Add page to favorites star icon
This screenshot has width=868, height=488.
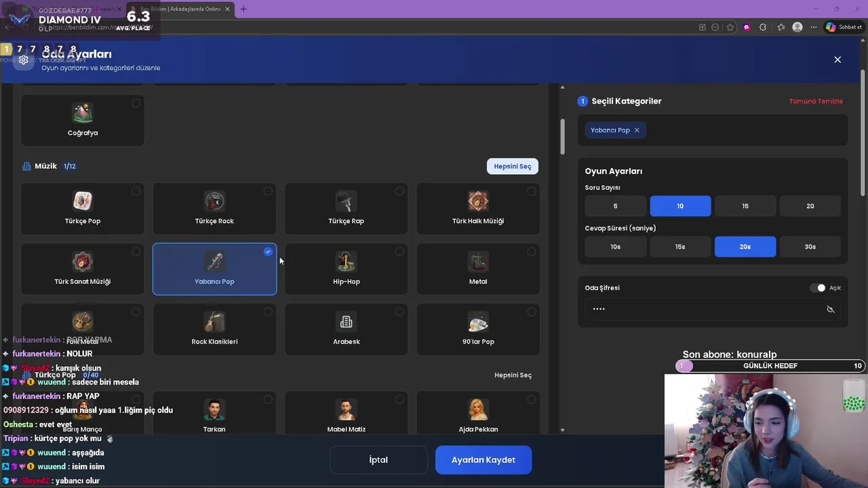(730, 27)
